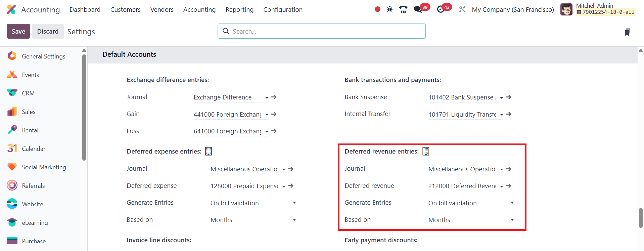Select CRM in settings sidebar
The height and width of the screenshot is (251, 644).
pyautogui.click(x=28, y=93)
